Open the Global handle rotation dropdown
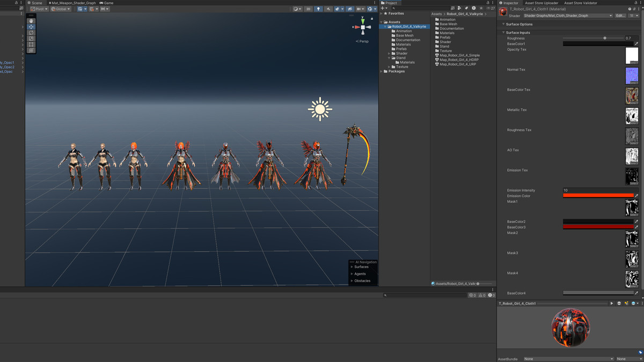644x362 pixels. (x=61, y=9)
